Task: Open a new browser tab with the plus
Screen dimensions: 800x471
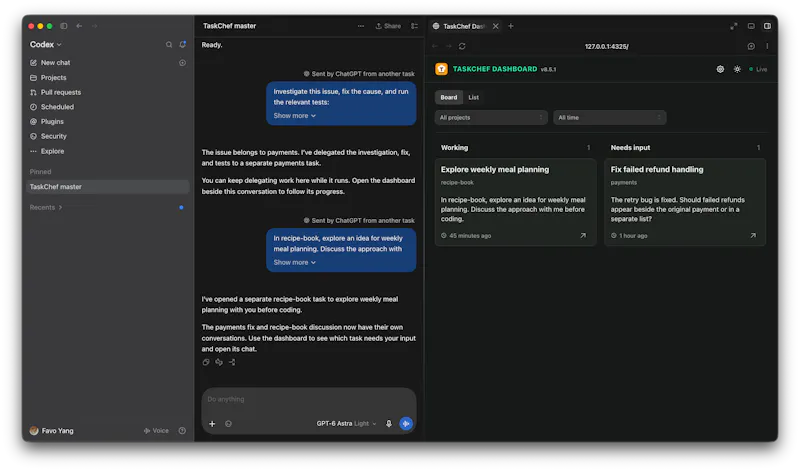Action: click(511, 26)
